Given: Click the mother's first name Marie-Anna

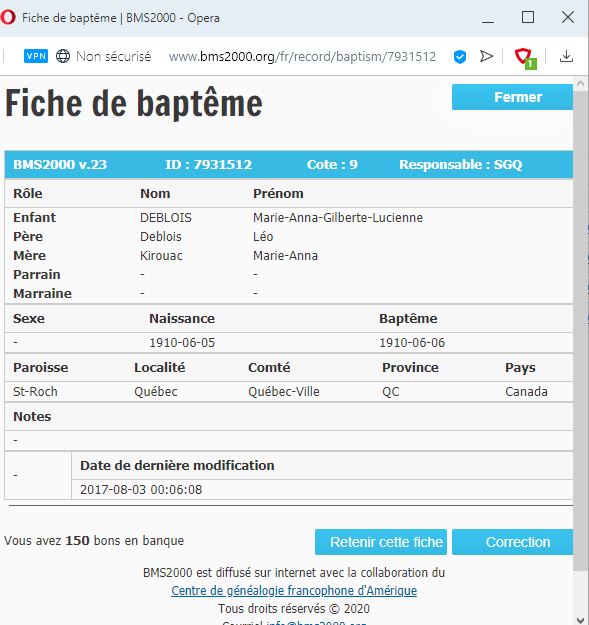Looking at the screenshot, I should [x=285, y=256].
